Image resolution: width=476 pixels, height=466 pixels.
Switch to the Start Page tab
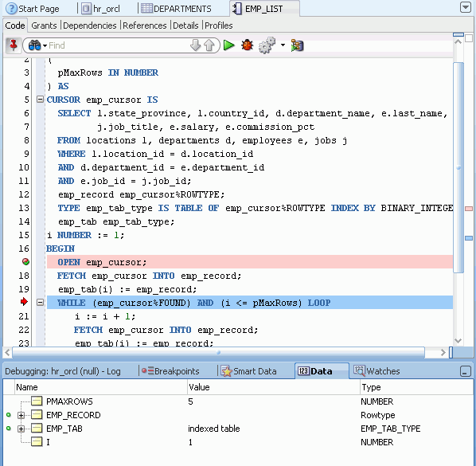(x=33, y=9)
